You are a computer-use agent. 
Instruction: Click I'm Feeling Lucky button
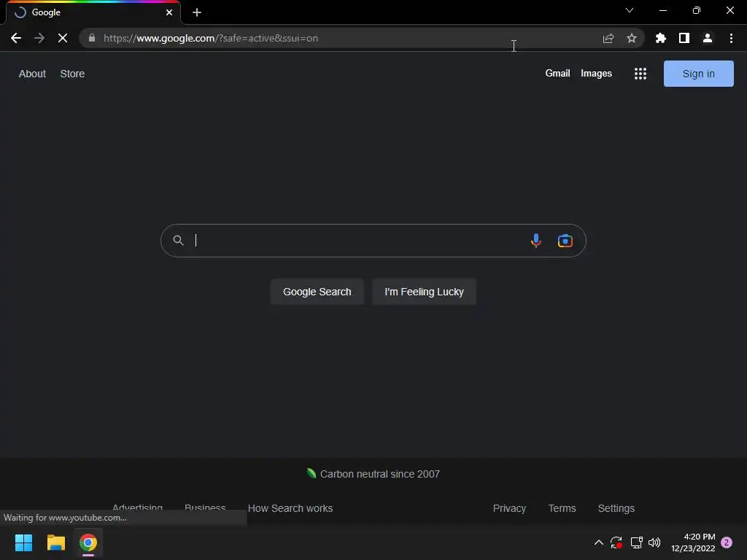[x=424, y=292]
